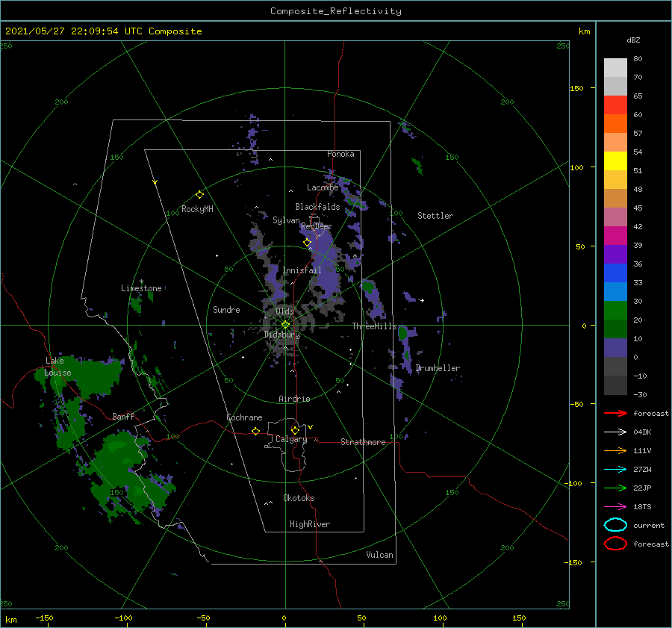
Task: Select the red forecast ellipse icon
Action: pos(615,544)
